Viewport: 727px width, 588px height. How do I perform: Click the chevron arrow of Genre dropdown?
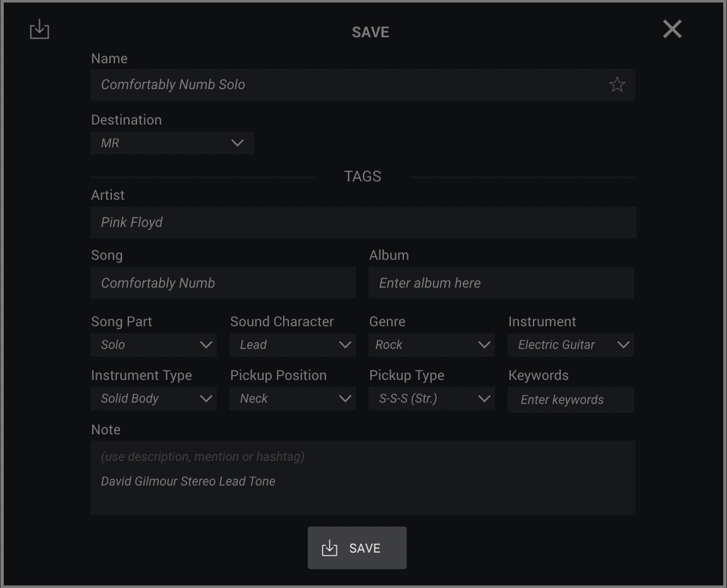click(484, 345)
